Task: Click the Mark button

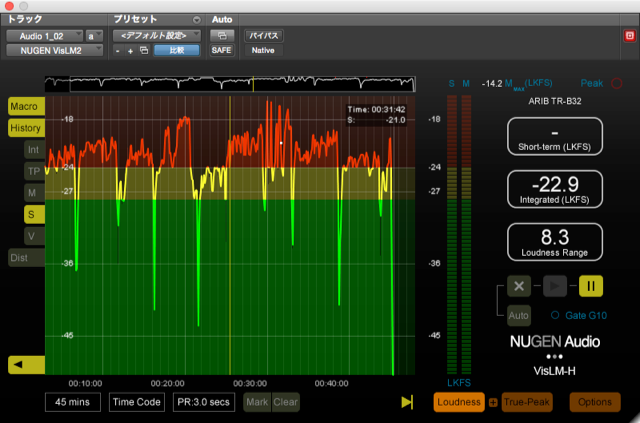Action: point(257,402)
